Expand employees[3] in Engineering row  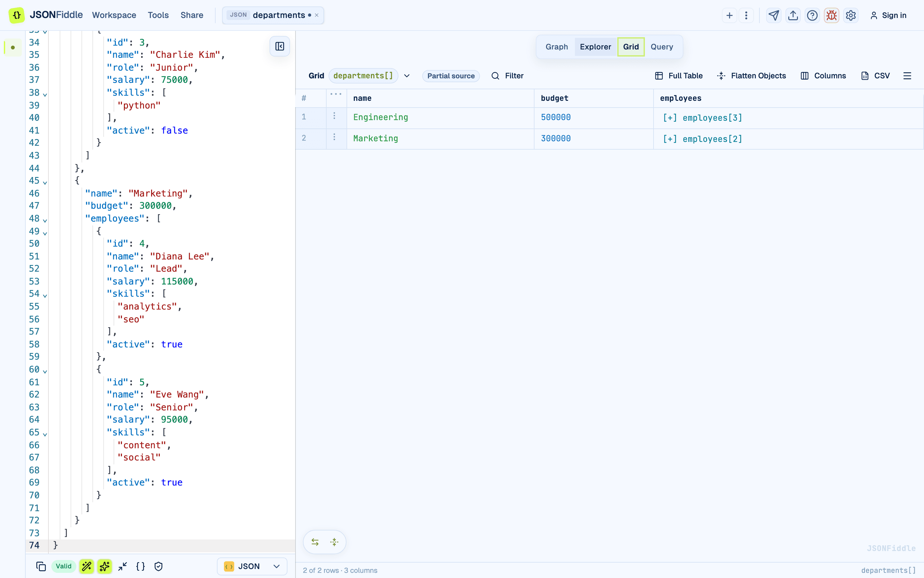(703, 118)
